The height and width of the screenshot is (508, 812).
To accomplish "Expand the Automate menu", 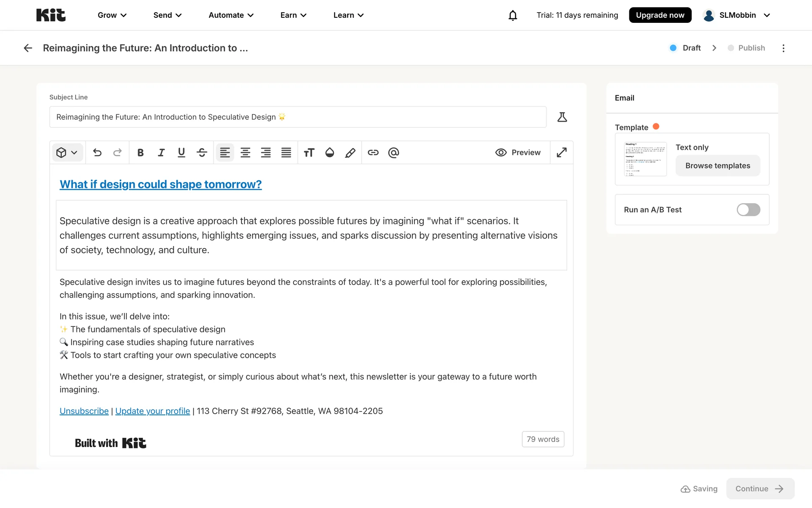I will 231,15.
